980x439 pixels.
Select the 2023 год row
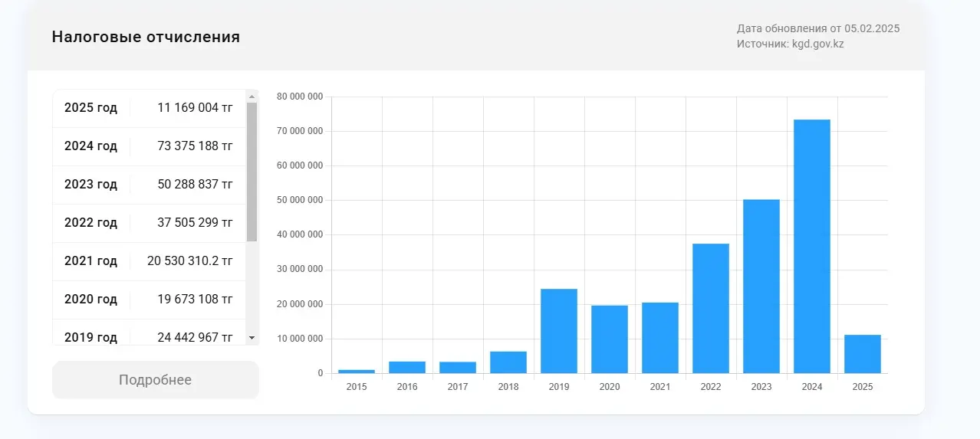149,185
